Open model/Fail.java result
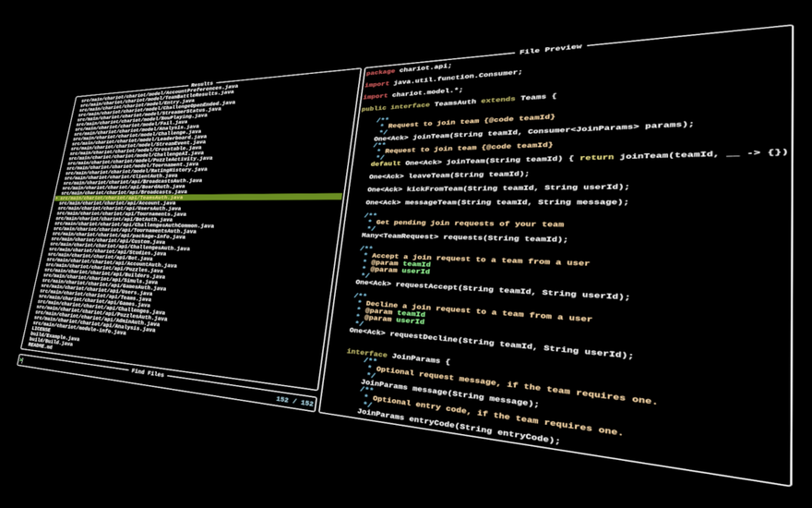 coord(132,125)
